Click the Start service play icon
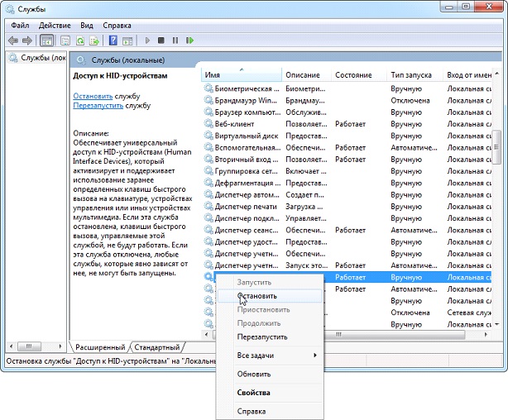Image resolution: width=508 pixels, height=420 pixels. pyautogui.click(x=148, y=40)
